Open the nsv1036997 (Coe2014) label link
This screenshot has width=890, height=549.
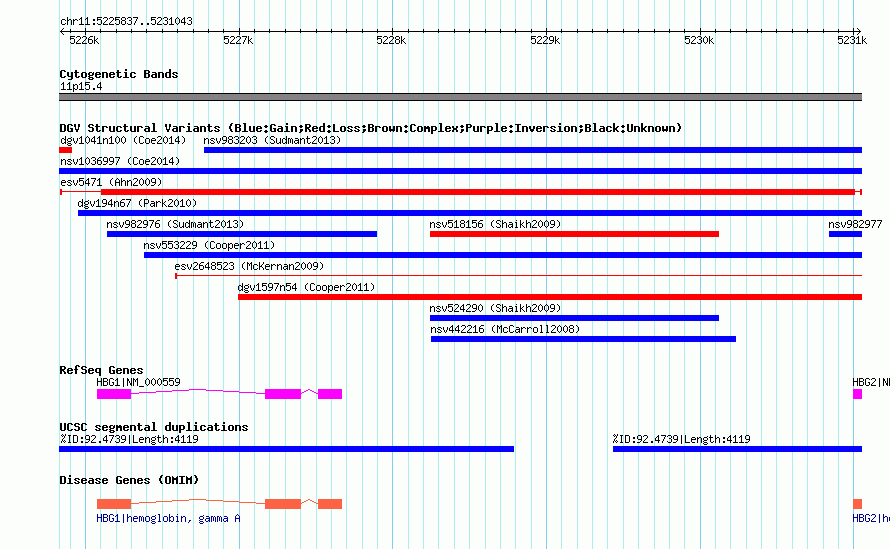[x=120, y=161]
